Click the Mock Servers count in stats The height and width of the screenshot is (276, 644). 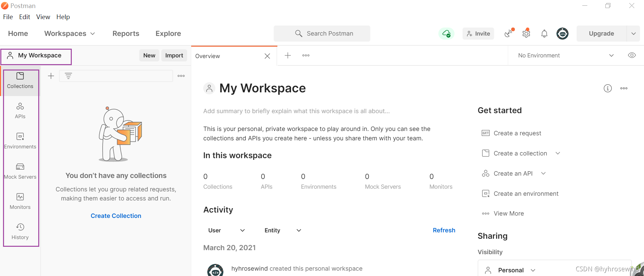383,181
